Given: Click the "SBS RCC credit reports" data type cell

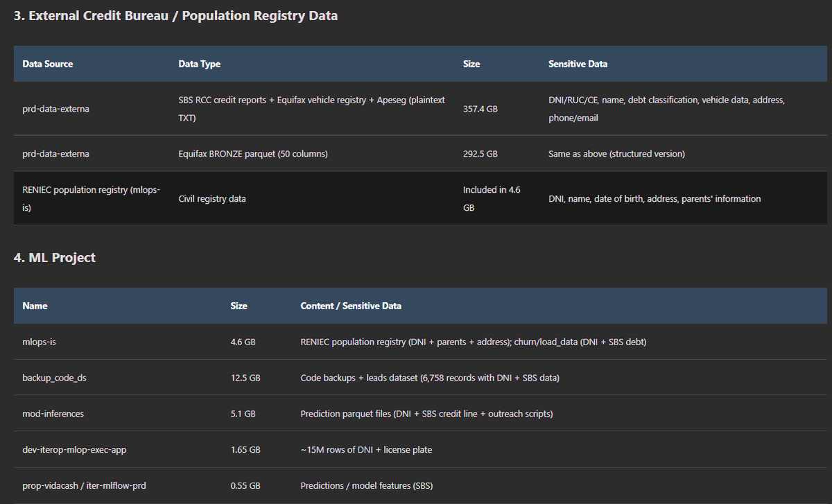Looking at the screenshot, I should (x=312, y=109).
